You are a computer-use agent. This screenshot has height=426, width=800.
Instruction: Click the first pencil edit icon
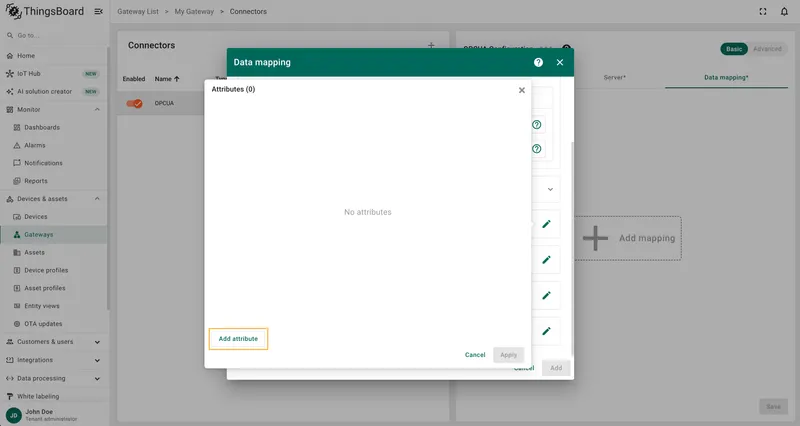(546, 224)
